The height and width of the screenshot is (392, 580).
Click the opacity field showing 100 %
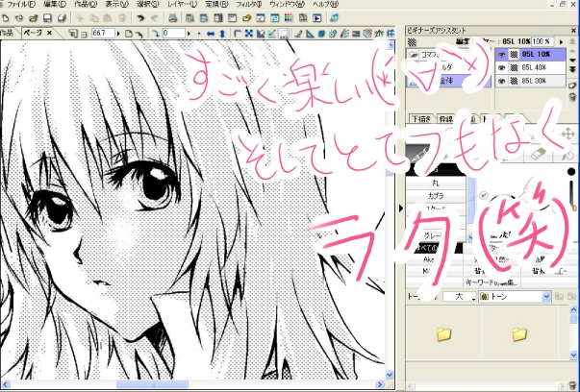pyautogui.click(x=542, y=41)
